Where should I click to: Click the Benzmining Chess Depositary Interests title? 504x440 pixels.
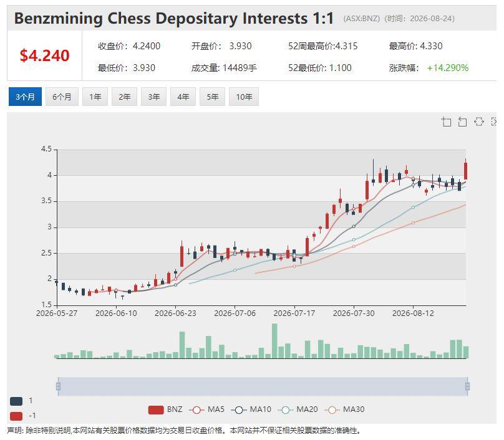point(174,18)
